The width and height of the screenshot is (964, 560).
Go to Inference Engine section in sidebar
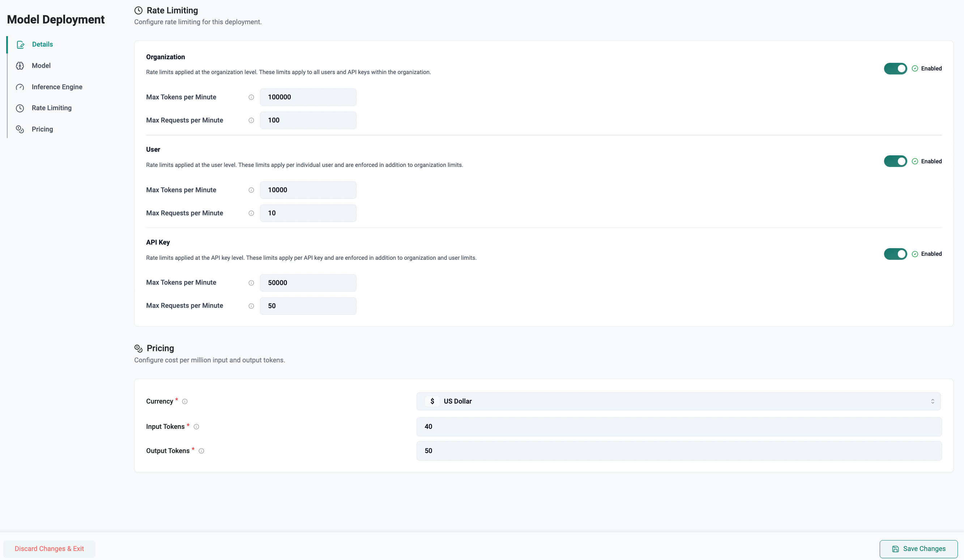point(57,87)
